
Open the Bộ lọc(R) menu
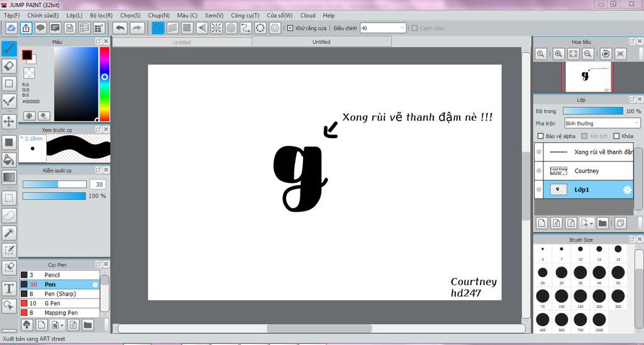tap(101, 16)
